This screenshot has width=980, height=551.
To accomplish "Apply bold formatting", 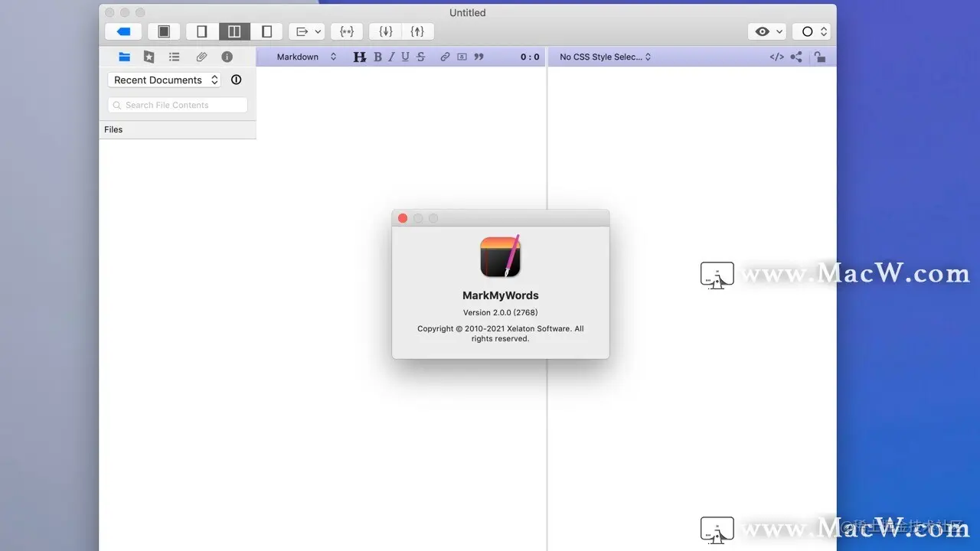I will pyautogui.click(x=377, y=57).
